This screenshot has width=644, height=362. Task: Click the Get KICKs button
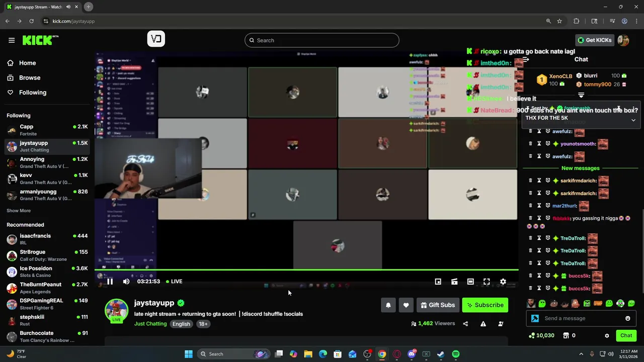click(595, 40)
